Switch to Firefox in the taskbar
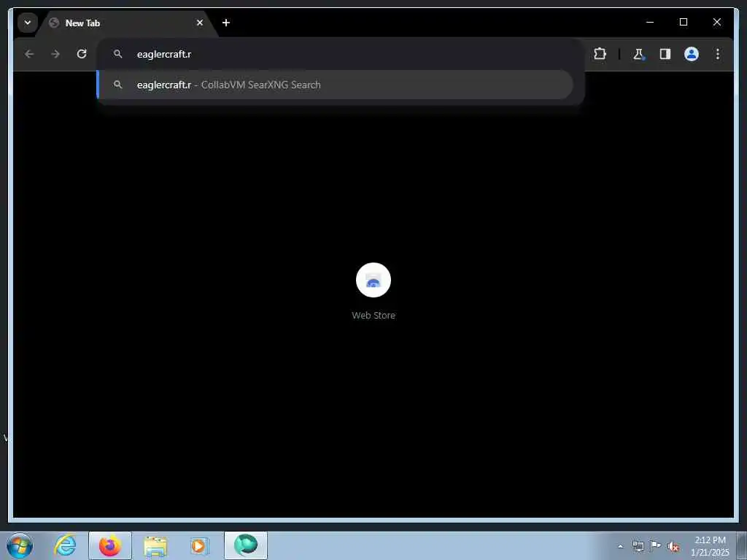The height and width of the screenshot is (560, 747). pyautogui.click(x=110, y=545)
